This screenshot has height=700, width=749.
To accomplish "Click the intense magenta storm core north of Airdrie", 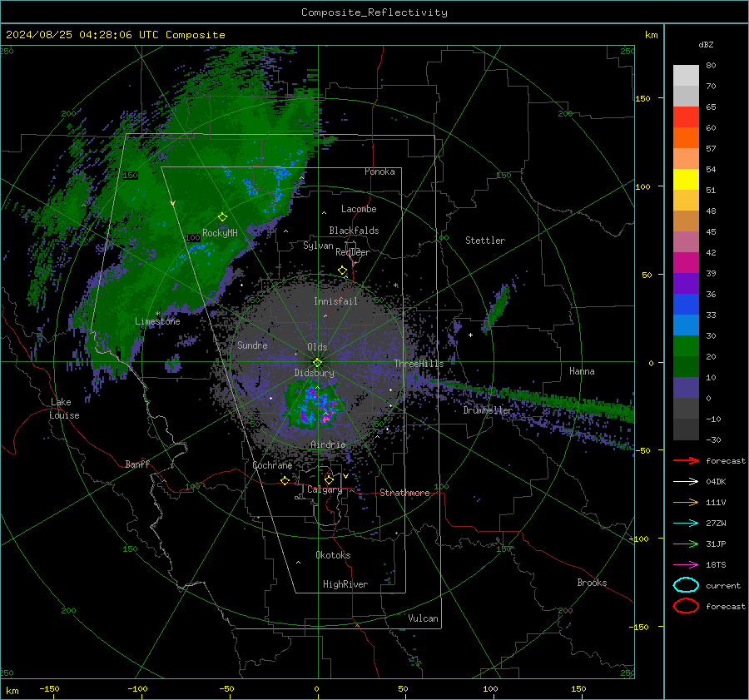I will click(x=325, y=418).
